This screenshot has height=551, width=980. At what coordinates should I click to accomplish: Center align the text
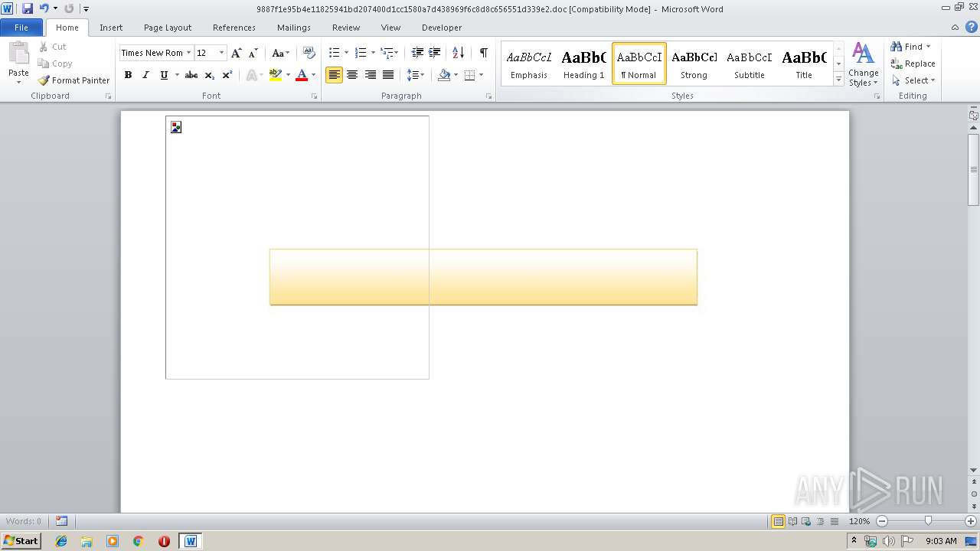pos(352,75)
